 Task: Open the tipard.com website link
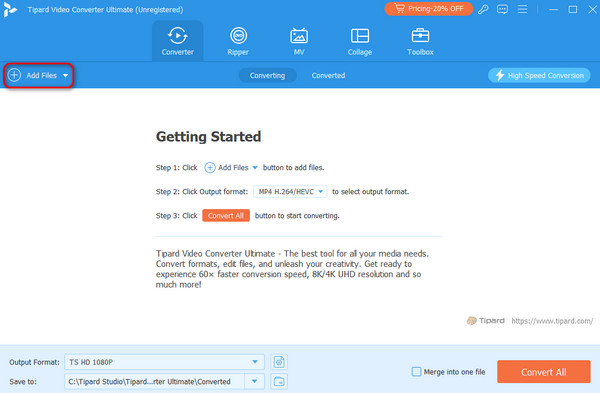pos(552,321)
